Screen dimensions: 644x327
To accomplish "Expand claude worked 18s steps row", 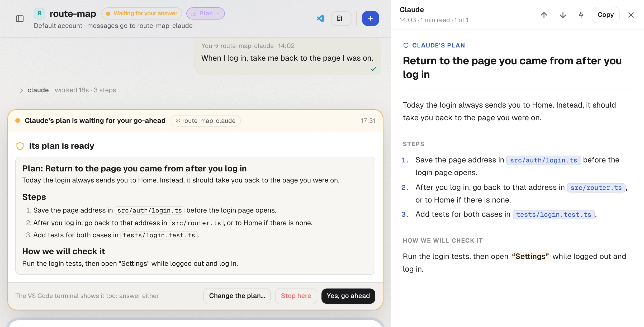I will pyautogui.click(x=68, y=90).
